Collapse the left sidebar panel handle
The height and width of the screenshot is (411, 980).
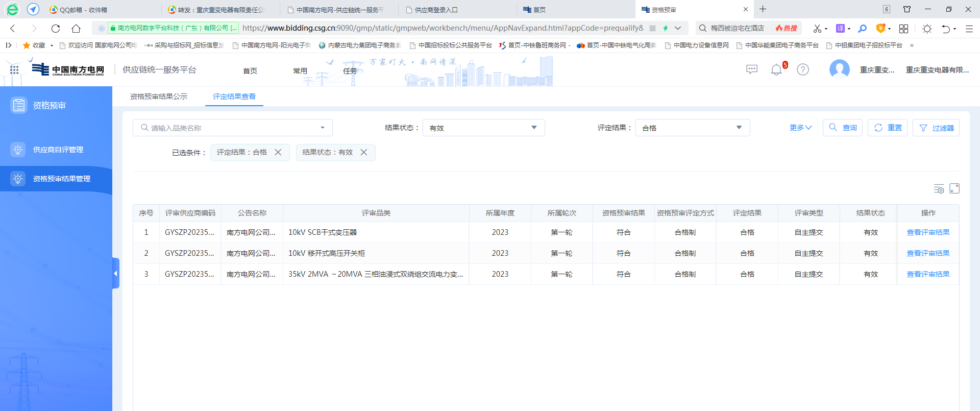pos(116,273)
